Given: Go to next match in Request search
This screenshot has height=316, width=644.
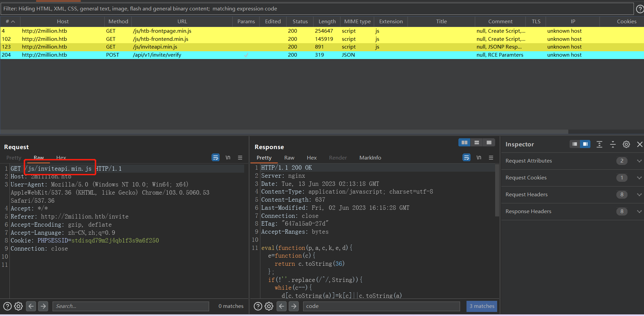Looking at the screenshot, I should coord(43,306).
